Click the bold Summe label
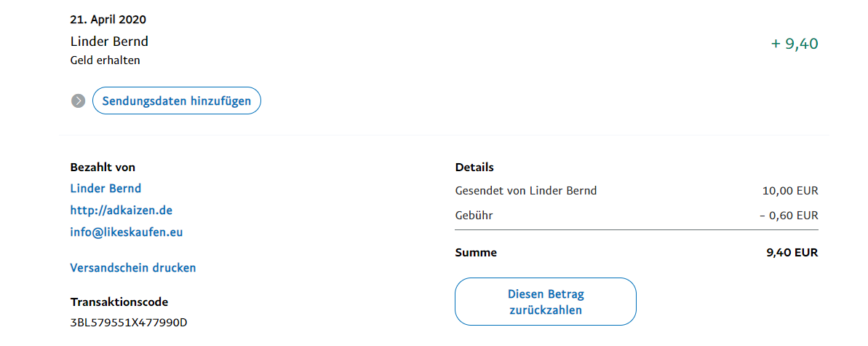 pos(476,253)
